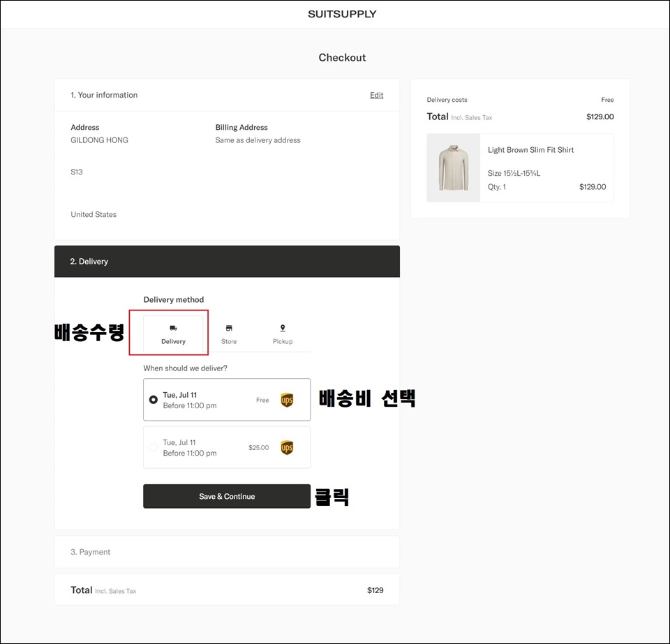Open the 3. Payment section
Screen dimensions: 670x644
pyautogui.click(x=227, y=552)
